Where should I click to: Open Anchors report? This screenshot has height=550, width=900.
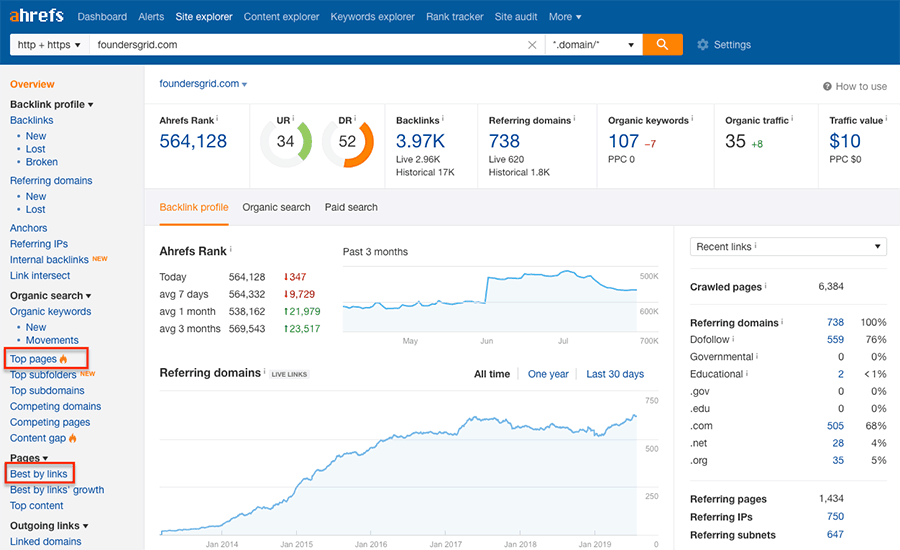pos(28,228)
